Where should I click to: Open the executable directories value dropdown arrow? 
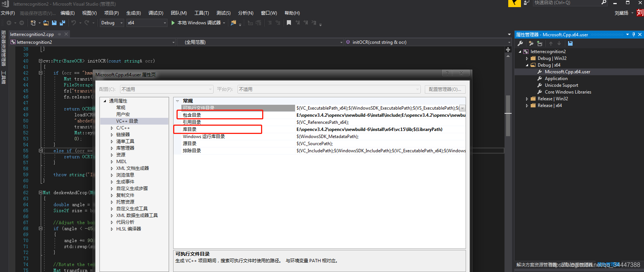pos(462,108)
